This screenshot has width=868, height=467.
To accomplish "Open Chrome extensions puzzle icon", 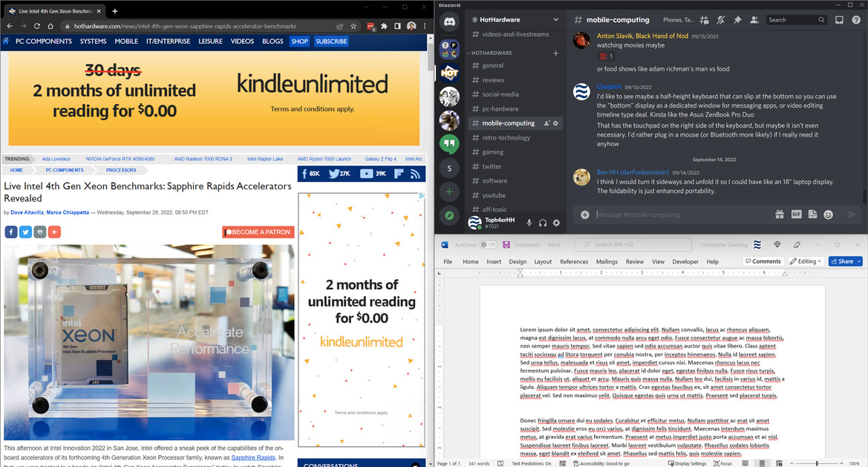I will point(384,26).
